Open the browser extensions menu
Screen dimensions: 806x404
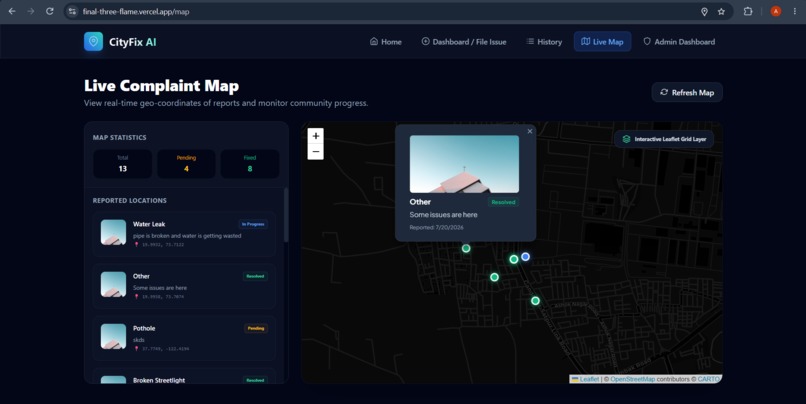[x=748, y=11]
